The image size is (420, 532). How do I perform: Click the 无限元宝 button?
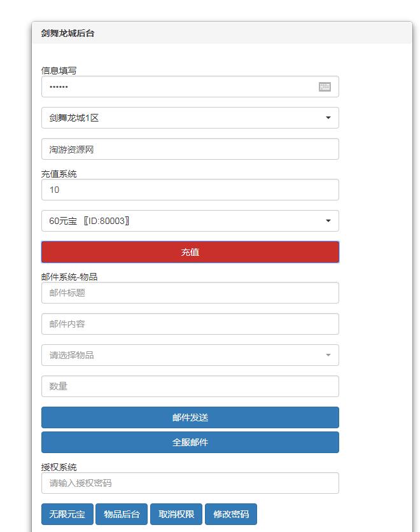(x=67, y=514)
